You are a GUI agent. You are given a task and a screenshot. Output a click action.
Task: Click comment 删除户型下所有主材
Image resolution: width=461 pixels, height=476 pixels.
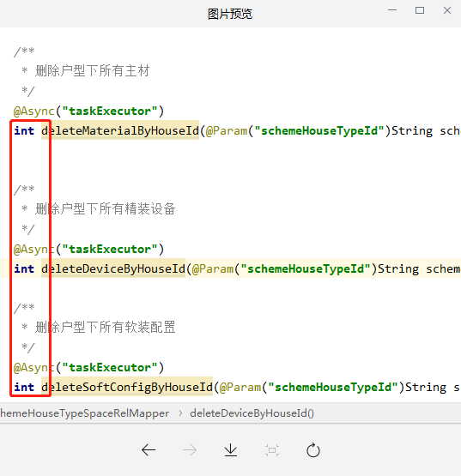pyautogui.click(x=92, y=70)
